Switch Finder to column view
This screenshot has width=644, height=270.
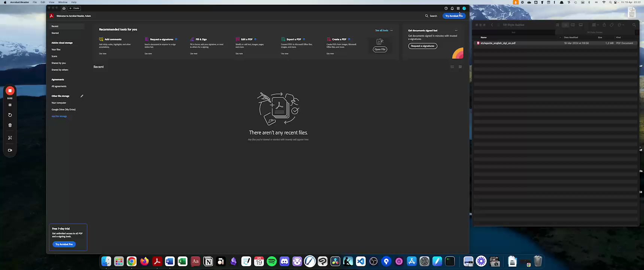pos(573,25)
